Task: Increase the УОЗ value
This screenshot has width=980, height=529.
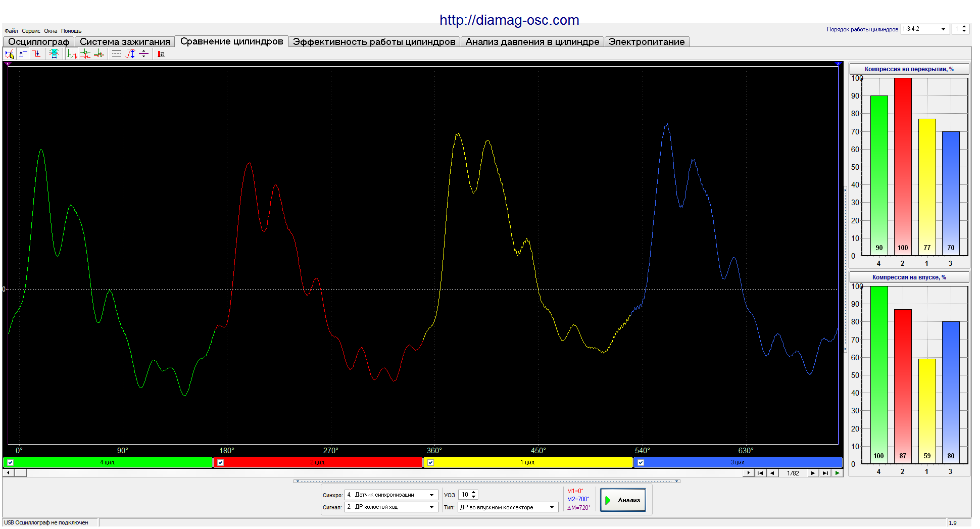Action: coord(474,493)
